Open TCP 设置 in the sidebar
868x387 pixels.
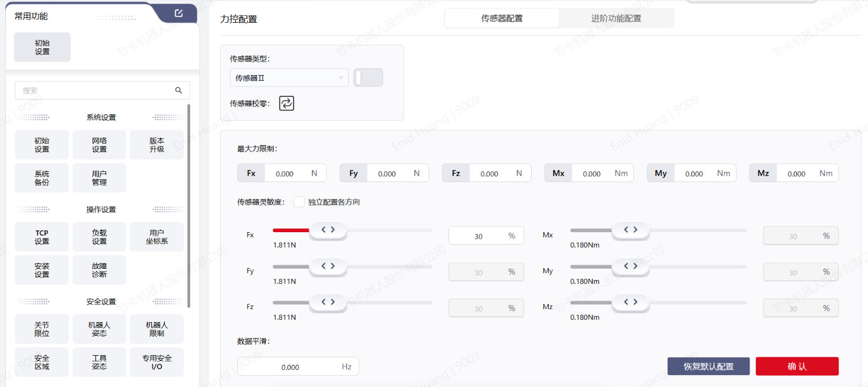[x=42, y=237]
